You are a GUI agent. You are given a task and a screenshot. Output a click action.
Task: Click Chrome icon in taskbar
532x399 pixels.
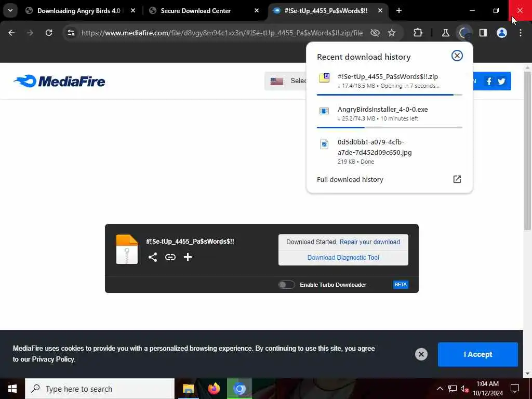point(239,389)
